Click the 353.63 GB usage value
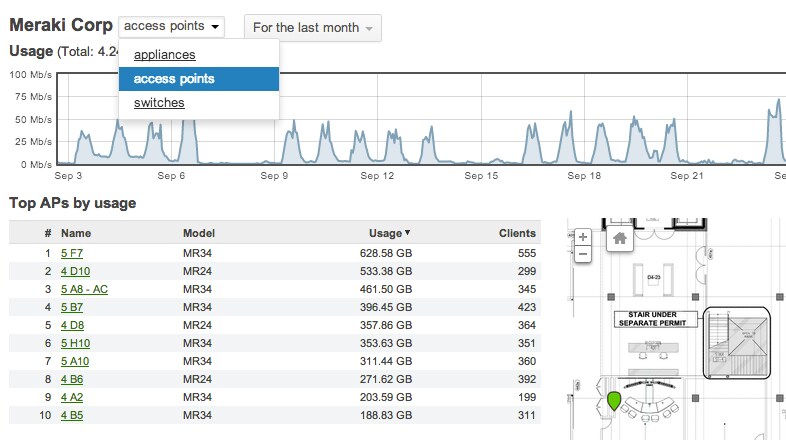786x440 pixels. click(x=385, y=343)
